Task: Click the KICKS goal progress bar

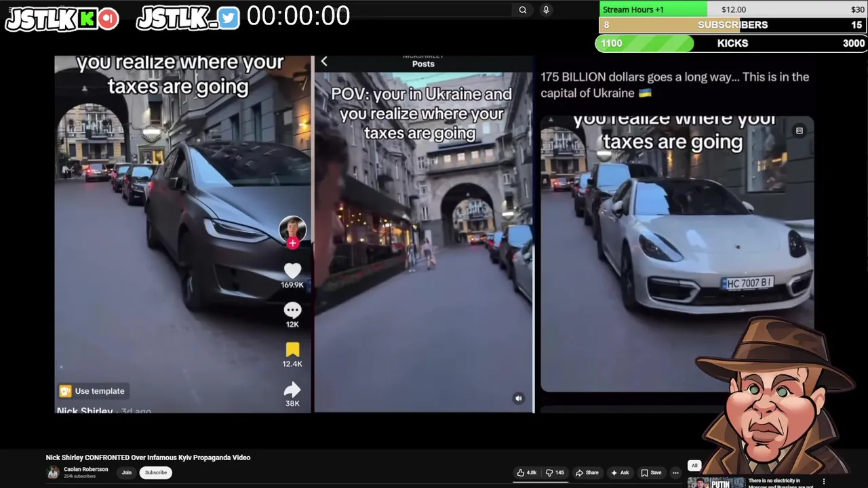Action: (732, 43)
